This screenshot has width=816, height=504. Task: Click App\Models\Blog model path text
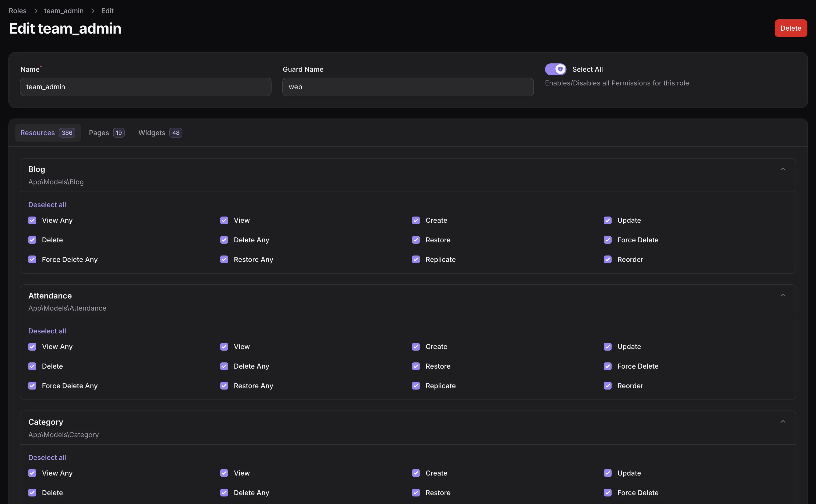tap(56, 182)
